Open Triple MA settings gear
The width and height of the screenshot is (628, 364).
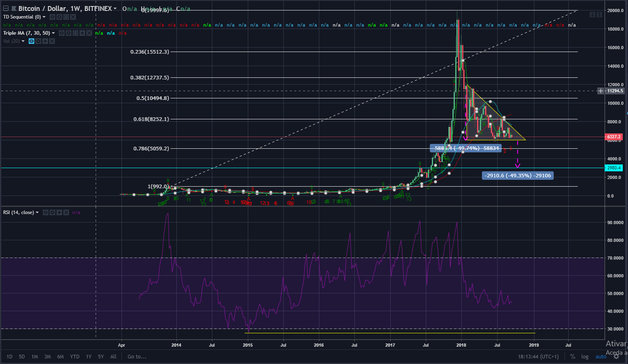(69, 33)
